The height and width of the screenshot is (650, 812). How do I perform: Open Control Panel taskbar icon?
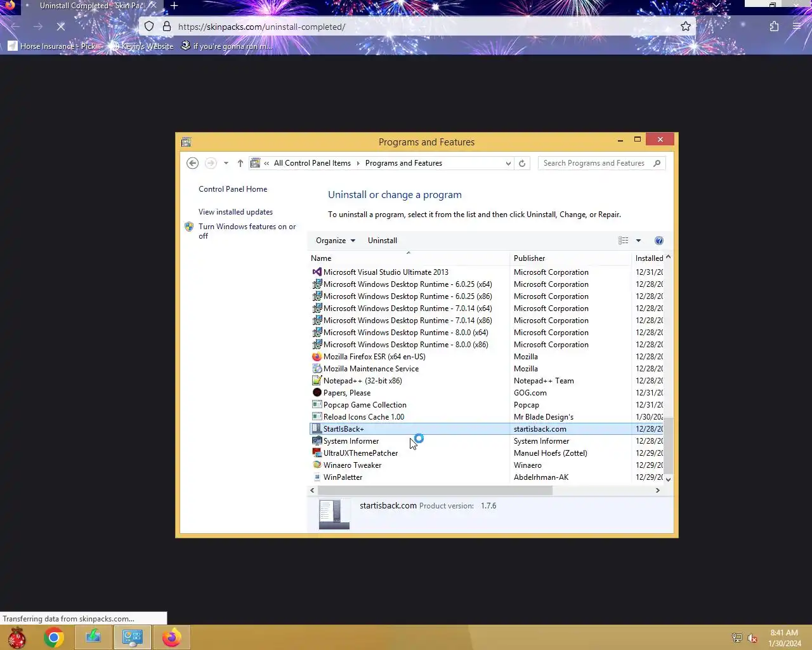(x=132, y=637)
